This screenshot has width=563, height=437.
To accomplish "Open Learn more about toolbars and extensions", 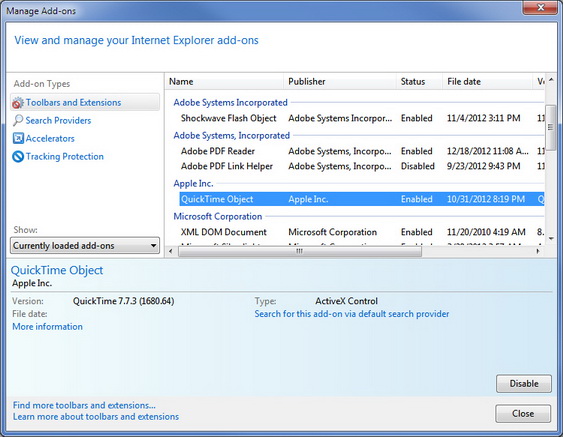I will 96,417.
